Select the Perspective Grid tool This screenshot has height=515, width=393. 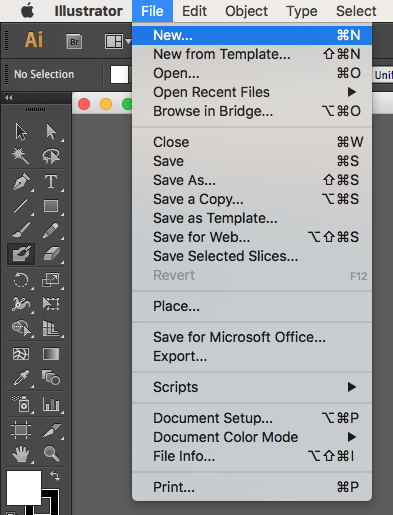(x=51, y=328)
